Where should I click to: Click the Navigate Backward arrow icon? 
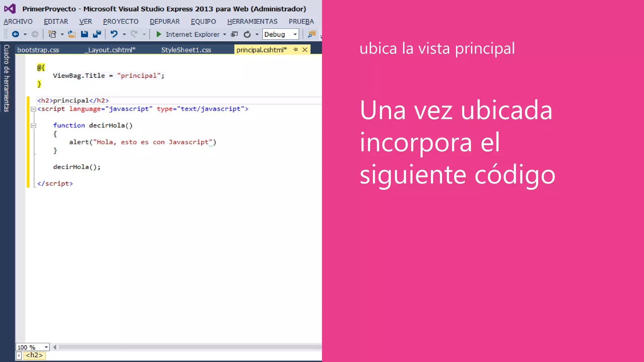[x=15, y=34]
